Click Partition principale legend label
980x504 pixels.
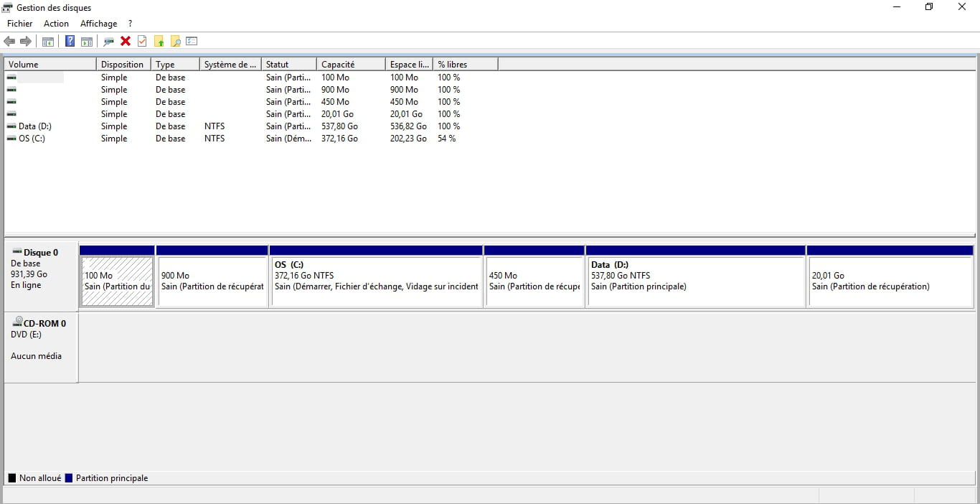click(x=112, y=478)
